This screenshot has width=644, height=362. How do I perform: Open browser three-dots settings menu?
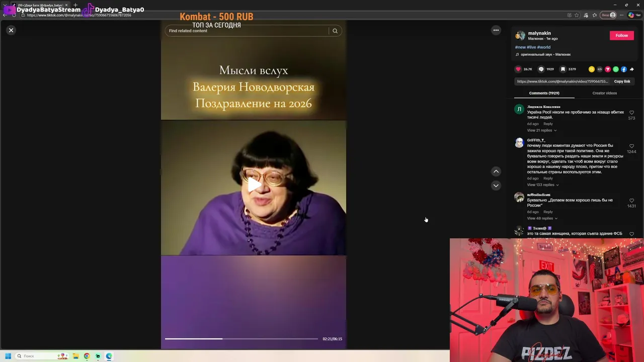pos(621,15)
